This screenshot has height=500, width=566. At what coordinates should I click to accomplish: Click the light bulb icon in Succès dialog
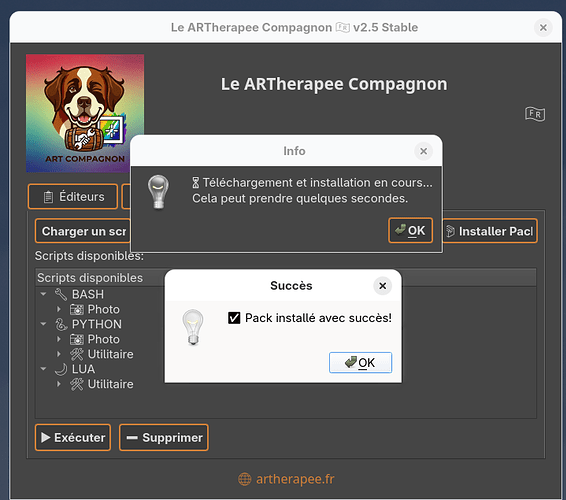click(x=193, y=327)
